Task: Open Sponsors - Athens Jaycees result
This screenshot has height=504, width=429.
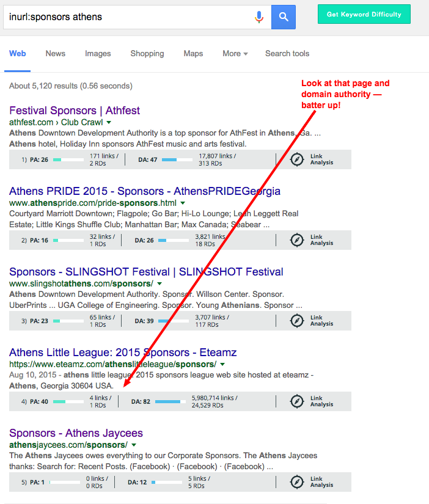Action: tap(76, 433)
